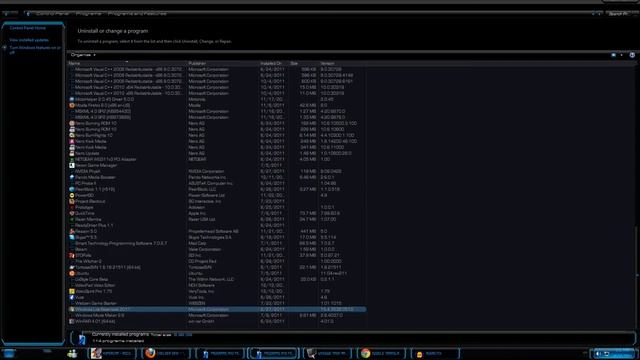The image size is (640, 360).
Task: Sort by the Publisher column header
Action: point(223,63)
